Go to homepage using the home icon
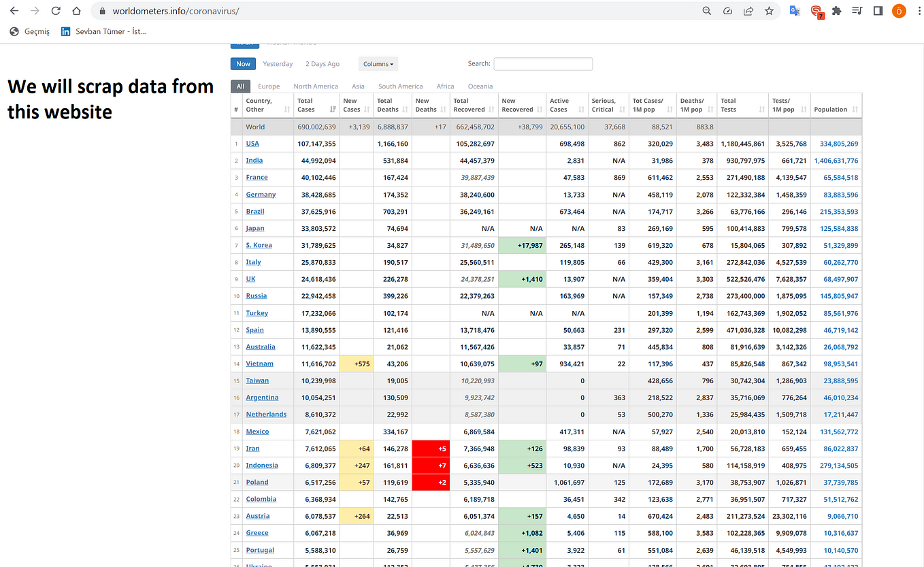The height and width of the screenshot is (567, 924). pyautogui.click(x=78, y=11)
